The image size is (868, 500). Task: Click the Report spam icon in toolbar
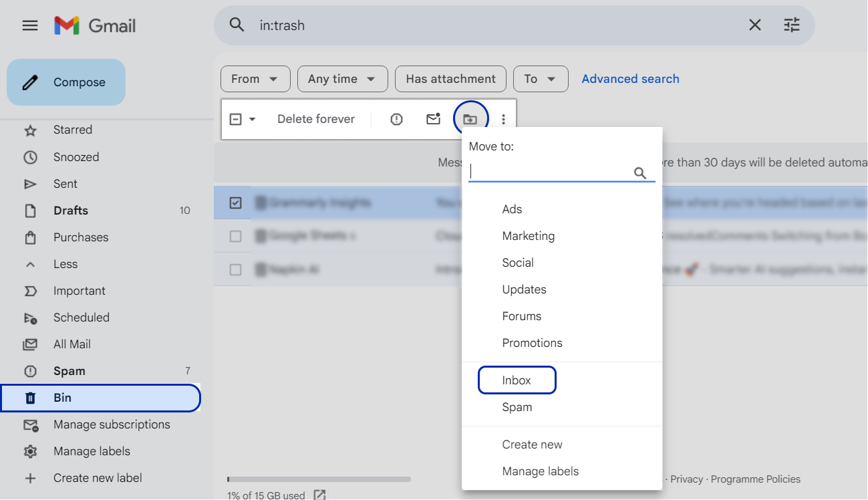[396, 118]
